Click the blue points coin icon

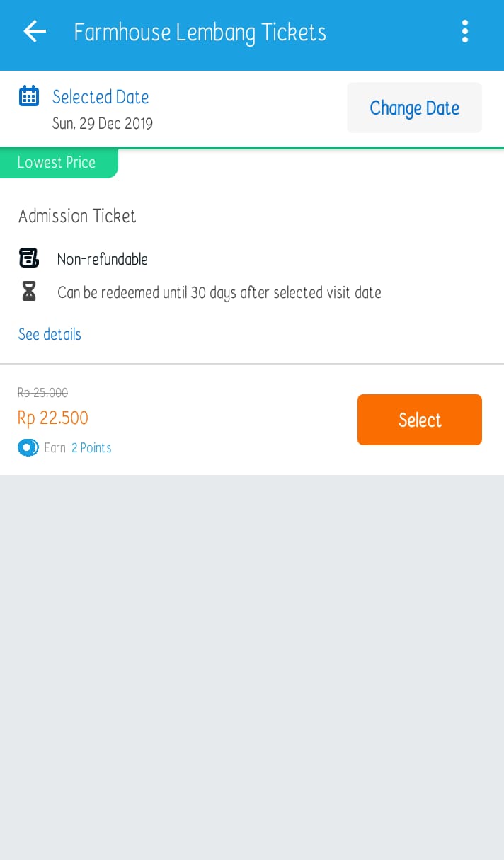point(28,447)
